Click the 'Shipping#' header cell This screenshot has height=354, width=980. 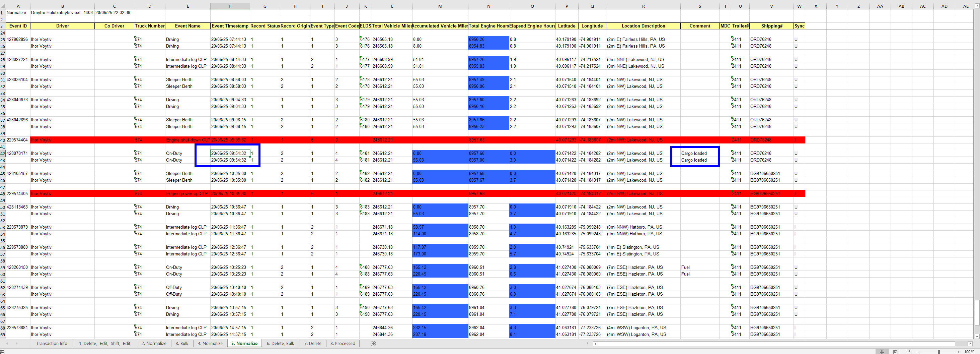(771, 26)
